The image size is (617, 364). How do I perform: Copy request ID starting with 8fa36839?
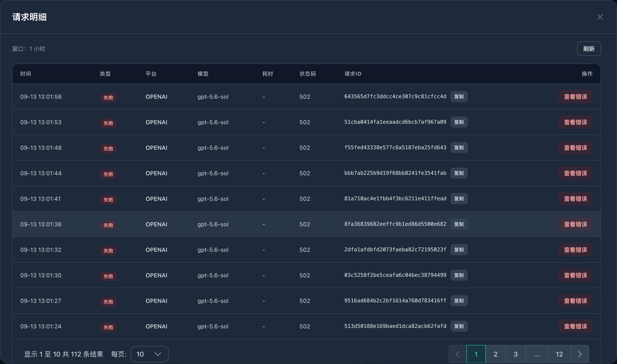(459, 224)
